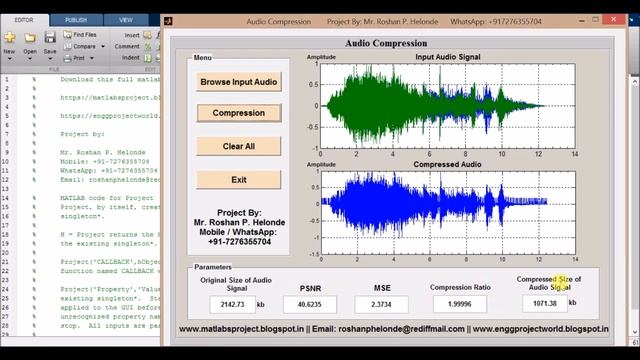The width and height of the screenshot is (640, 360).
Task: Click the Compare icon in MATLAB toolbar
Action: [67, 47]
